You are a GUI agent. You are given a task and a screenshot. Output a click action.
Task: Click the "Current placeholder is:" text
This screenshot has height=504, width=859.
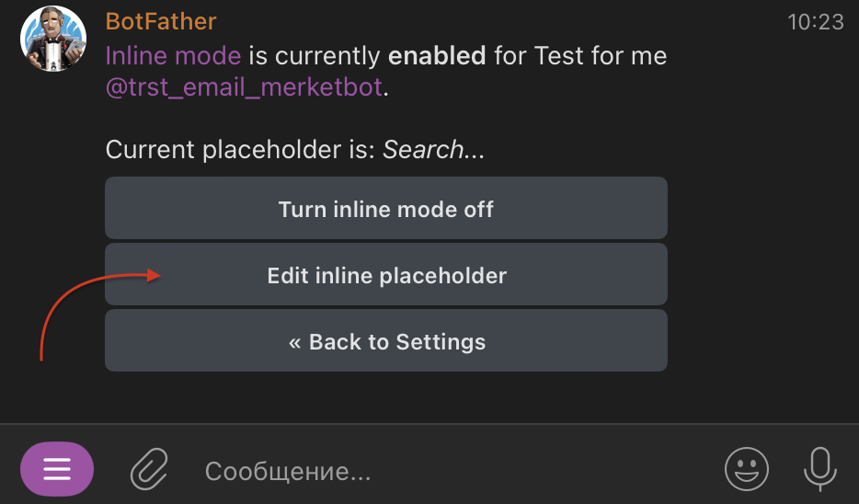[240, 150]
